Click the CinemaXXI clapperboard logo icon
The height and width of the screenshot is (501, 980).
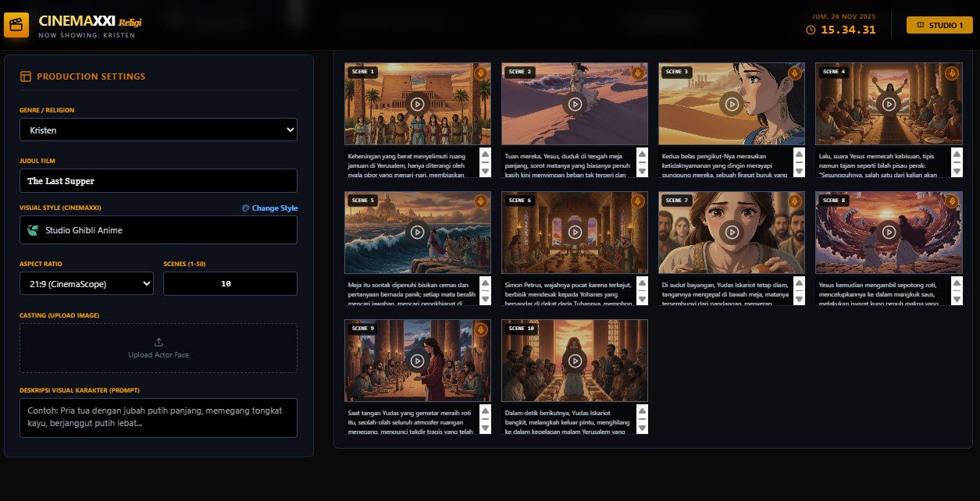(16, 25)
